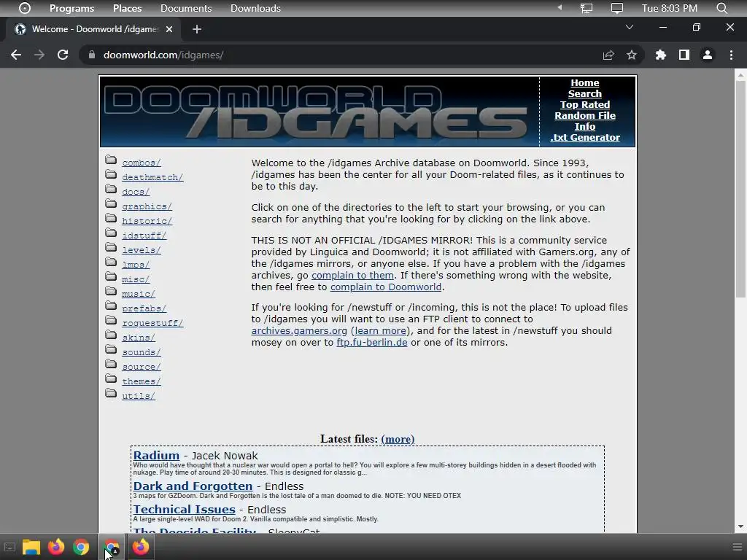
Task: Open the Chrome three-dot menu
Action: pyautogui.click(x=731, y=55)
